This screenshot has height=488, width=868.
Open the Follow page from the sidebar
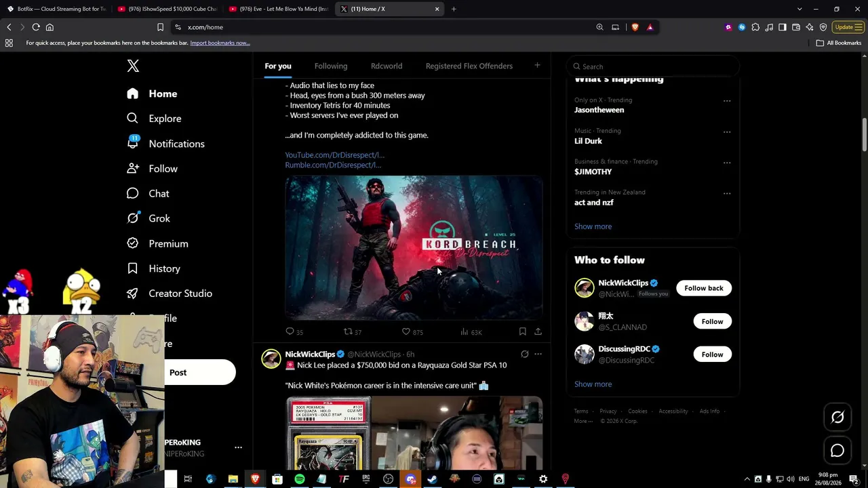point(152,169)
